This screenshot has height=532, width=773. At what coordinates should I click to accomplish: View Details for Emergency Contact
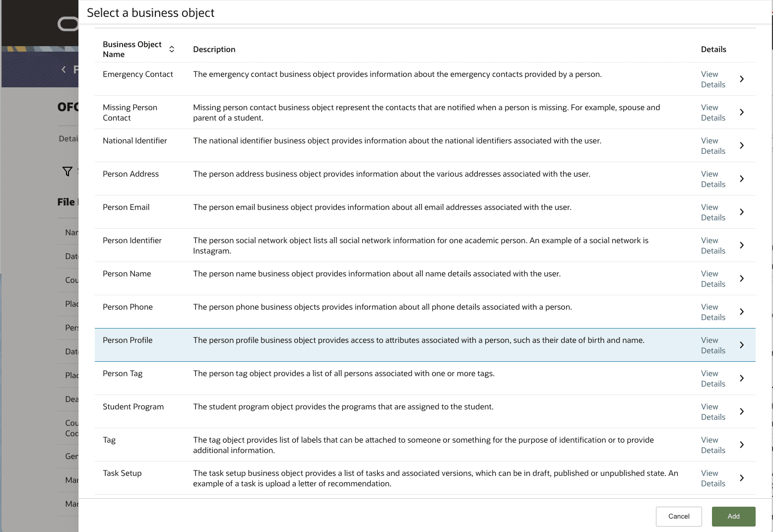[713, 79]
